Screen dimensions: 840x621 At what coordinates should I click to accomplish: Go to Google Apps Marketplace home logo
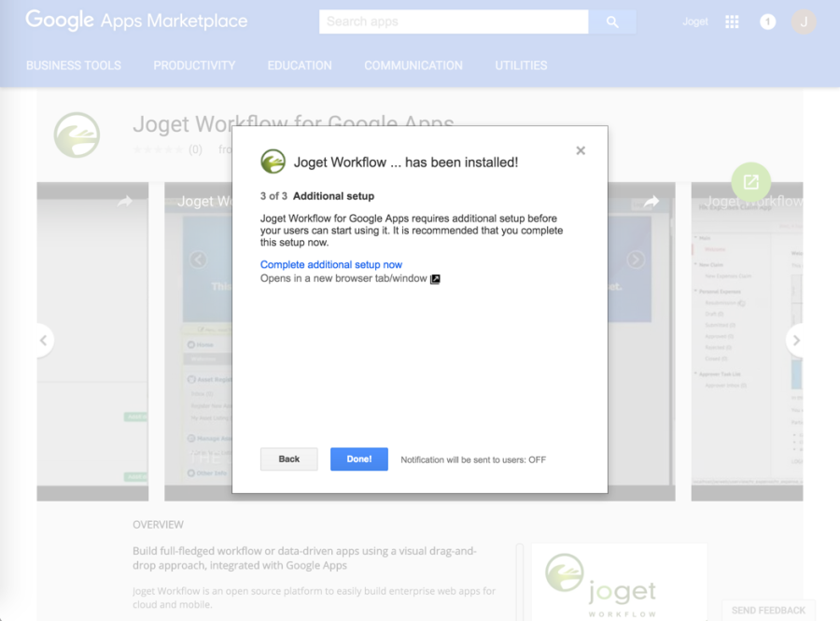pyautogui.click(x=136, y=21)
